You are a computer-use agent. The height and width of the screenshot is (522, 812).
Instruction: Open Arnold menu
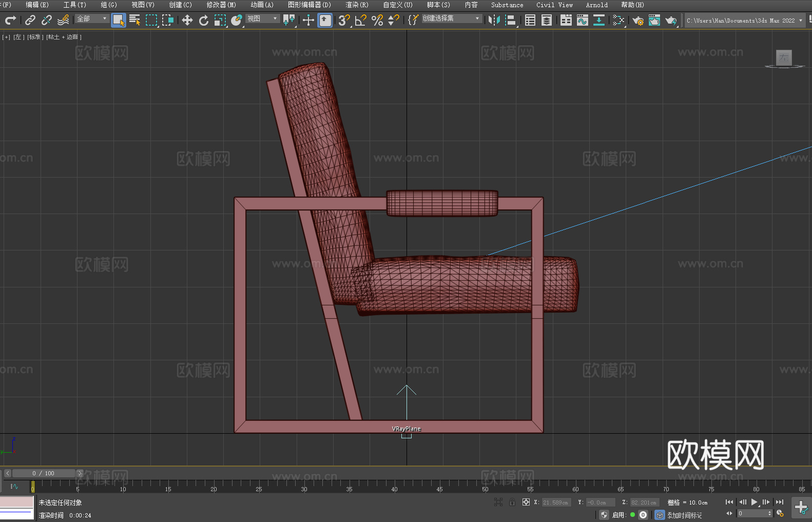coord(596,5)
